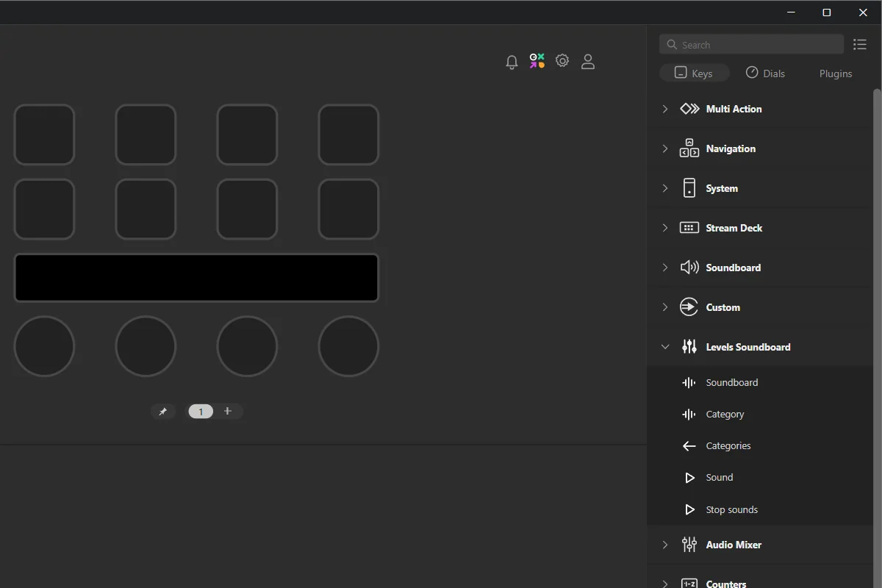Select page 1 indicator
This screenshot has width=882, height=588.
201,412
